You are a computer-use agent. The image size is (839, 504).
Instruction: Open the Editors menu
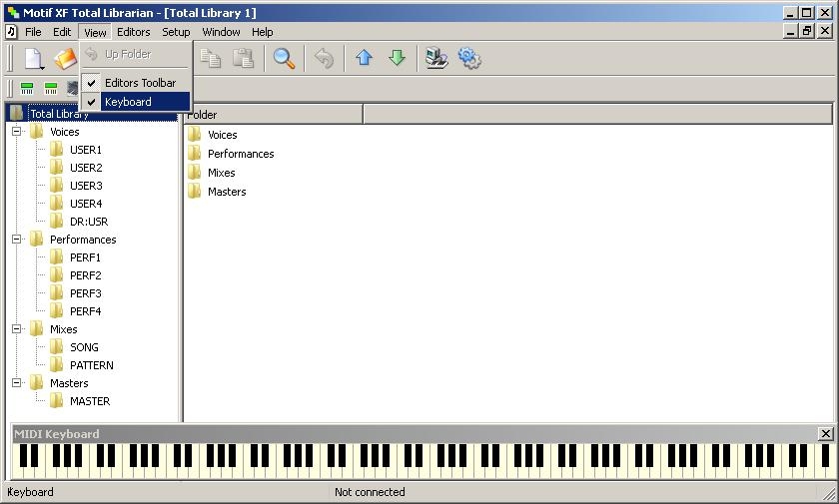pos(133,32)
